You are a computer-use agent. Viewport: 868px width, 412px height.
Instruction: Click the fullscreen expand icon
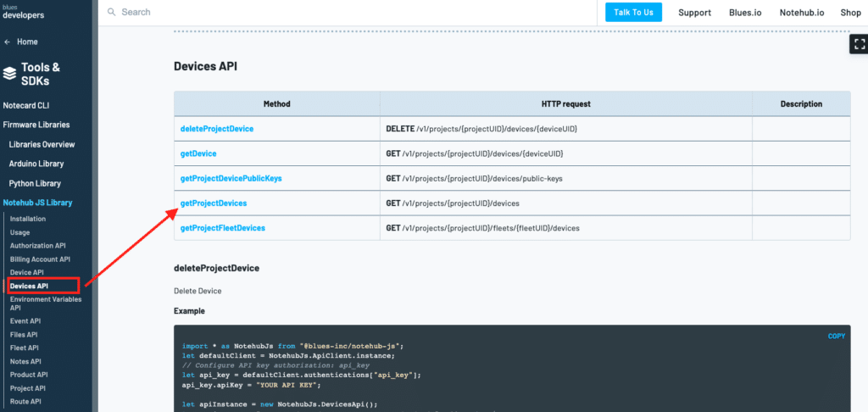[x=857, y=44]
